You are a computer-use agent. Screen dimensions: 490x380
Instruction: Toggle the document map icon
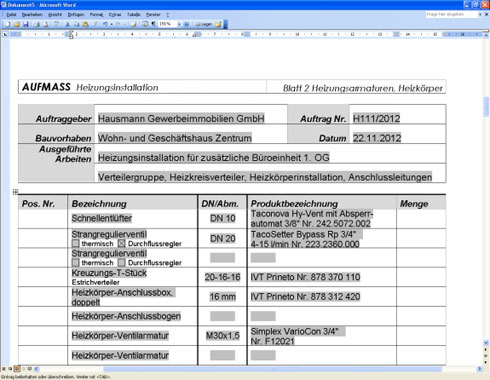[x=145, y=24]
